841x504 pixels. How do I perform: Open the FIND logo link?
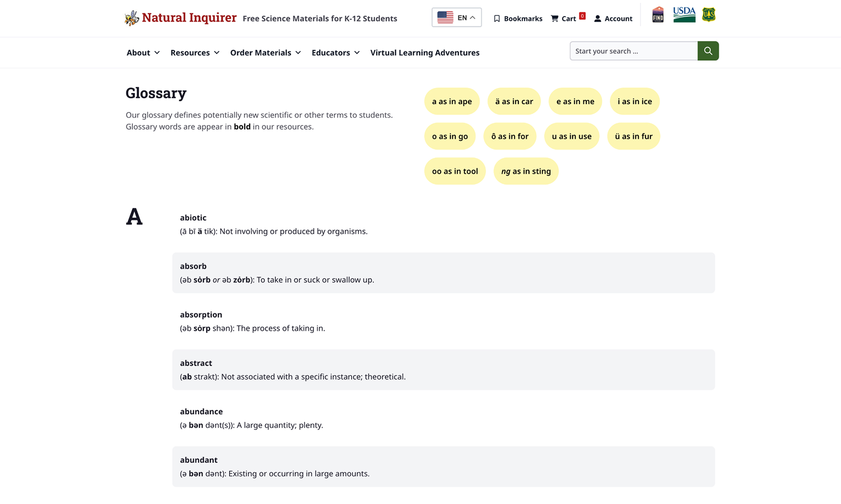(x=658, y=15)
